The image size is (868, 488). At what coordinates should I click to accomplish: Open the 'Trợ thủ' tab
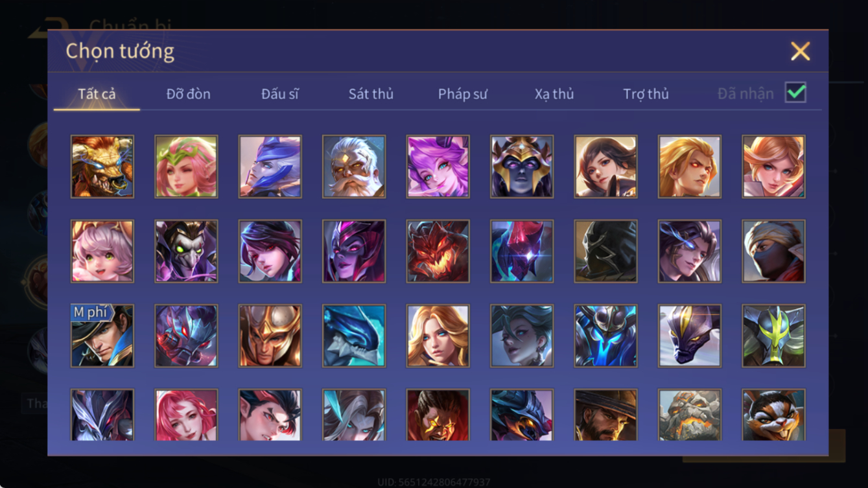(646, 94)
